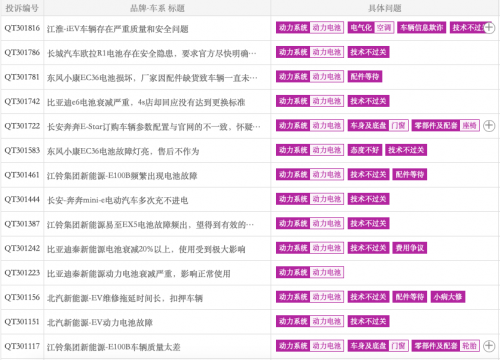The image size is (500, 360).
Task: Click the 技术不过关 tag in row QT301742
Action: 368,101
